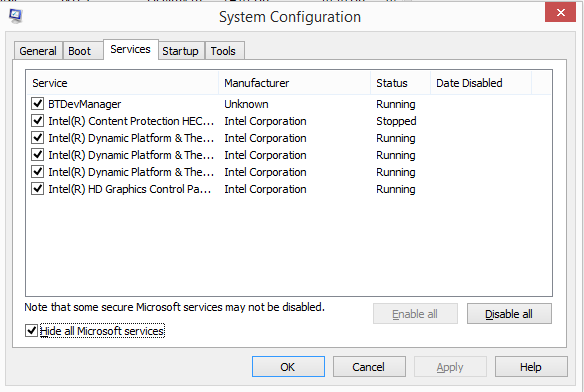Screen dimensions: 584x392
Task: Uncheck Hide all Microsoft services
Action: (31, 330)
